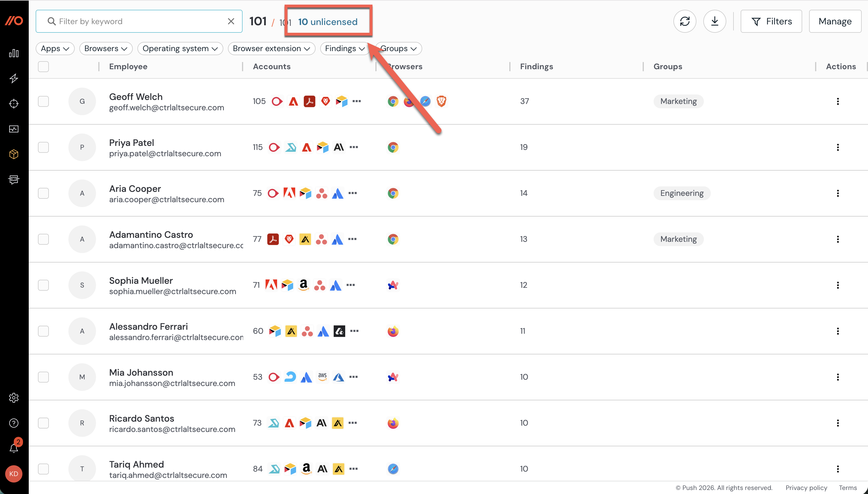Expand the Apps filter dropdown
868x494 pixels.
click(55, 49)
